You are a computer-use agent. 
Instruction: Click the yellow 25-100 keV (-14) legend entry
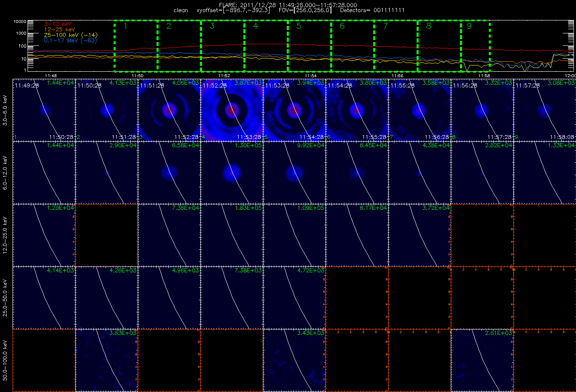71,35
